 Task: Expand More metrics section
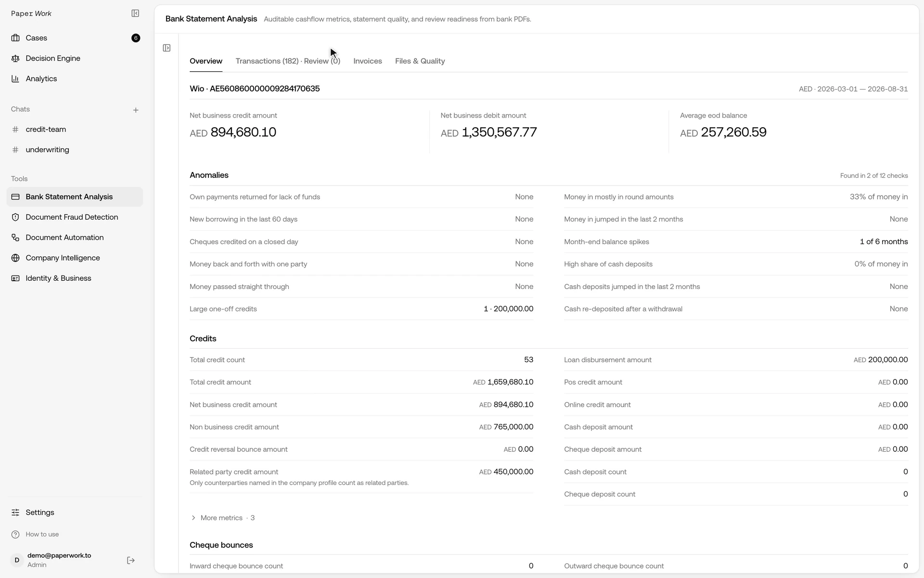pyautogui.click(x=222, y=518)
